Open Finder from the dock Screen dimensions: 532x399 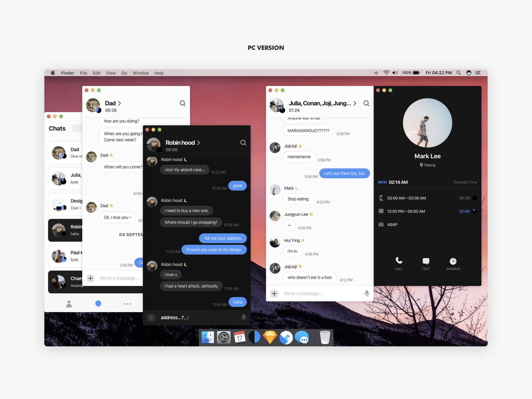coord(208,337)
